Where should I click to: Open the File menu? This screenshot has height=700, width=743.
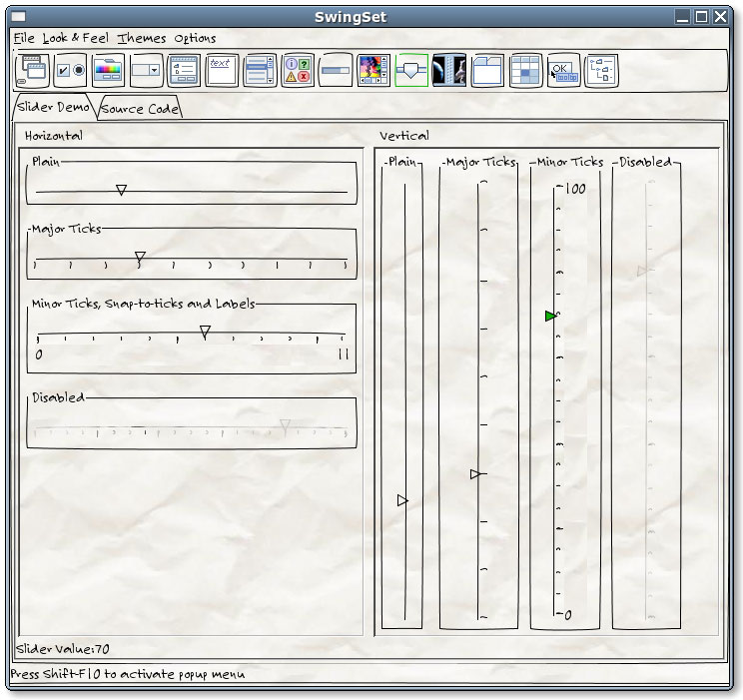24,38
